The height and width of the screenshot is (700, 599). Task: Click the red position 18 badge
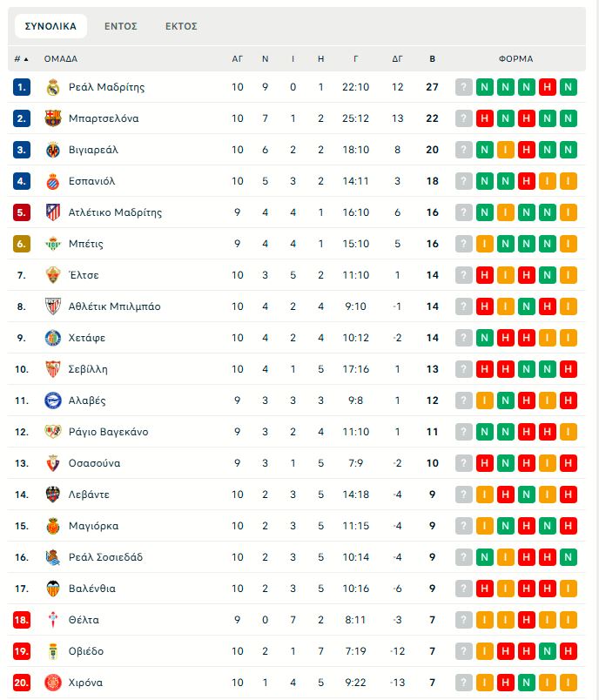[x=22, y=620]
